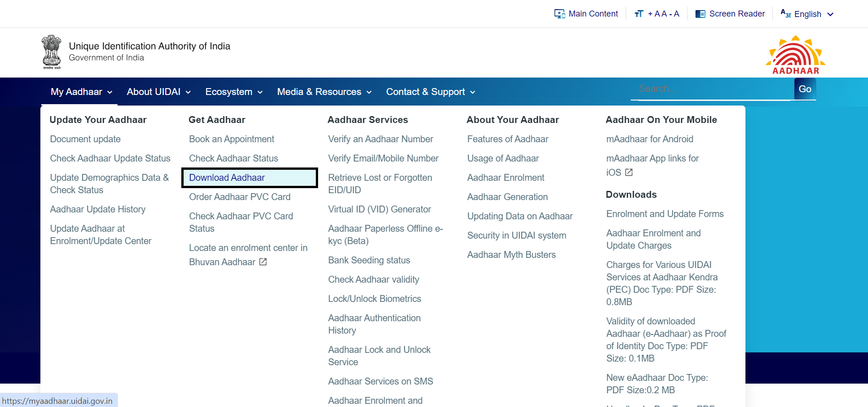Collapse the My Aadhaar menu chevron
This screenshot has width=868, height=407.
110,92
